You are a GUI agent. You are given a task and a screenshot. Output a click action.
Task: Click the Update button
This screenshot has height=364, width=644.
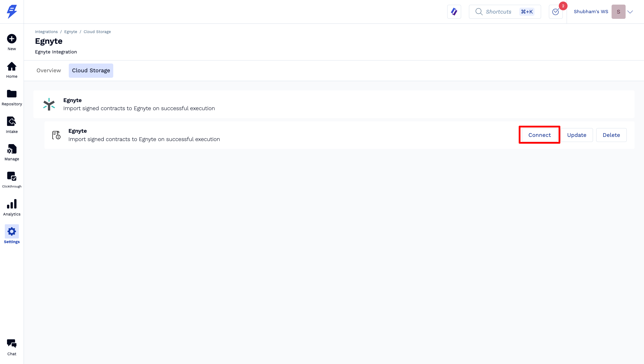(577, 135)
